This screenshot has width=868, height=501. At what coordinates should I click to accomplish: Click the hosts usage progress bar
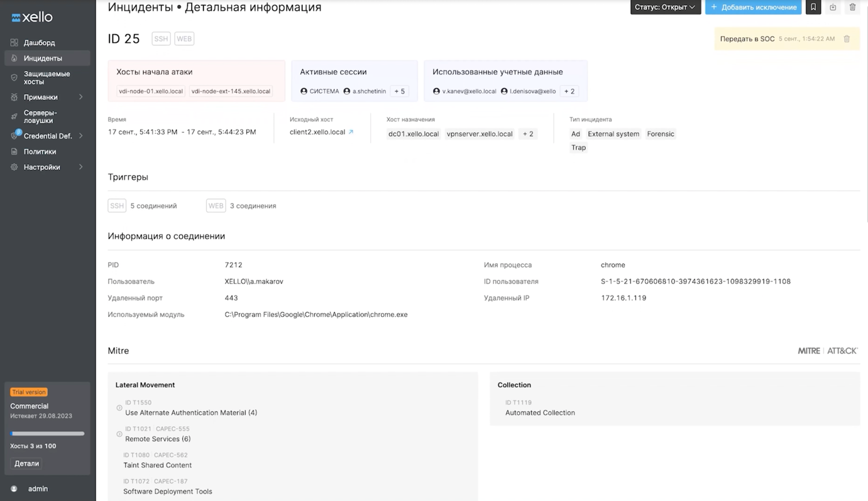47,433
